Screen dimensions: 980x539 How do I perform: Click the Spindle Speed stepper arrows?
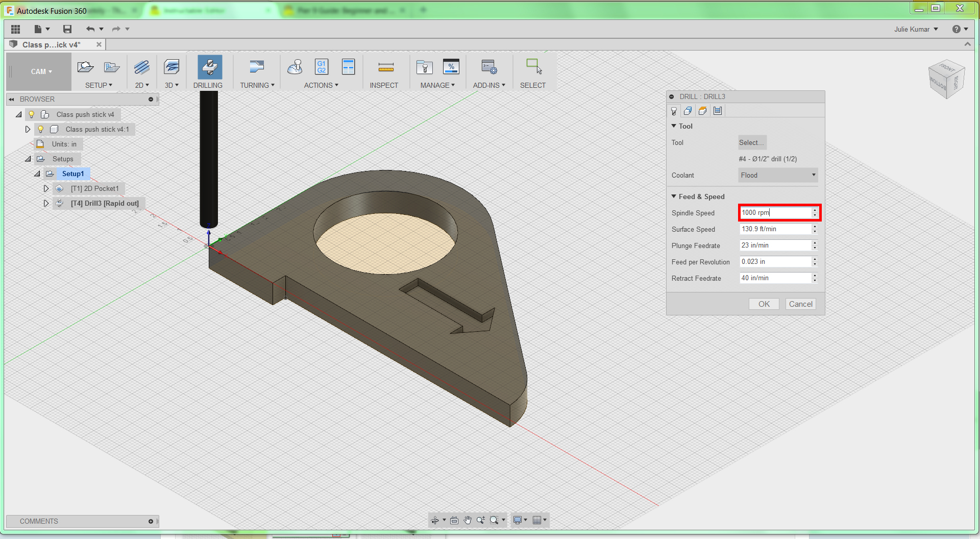815,212
